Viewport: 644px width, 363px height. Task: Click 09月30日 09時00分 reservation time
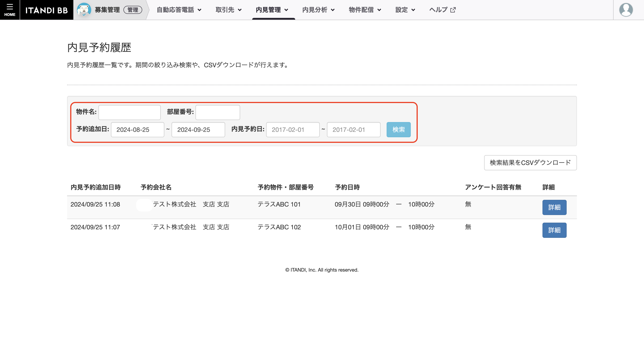pyautogui.click(x=385, y=204)
